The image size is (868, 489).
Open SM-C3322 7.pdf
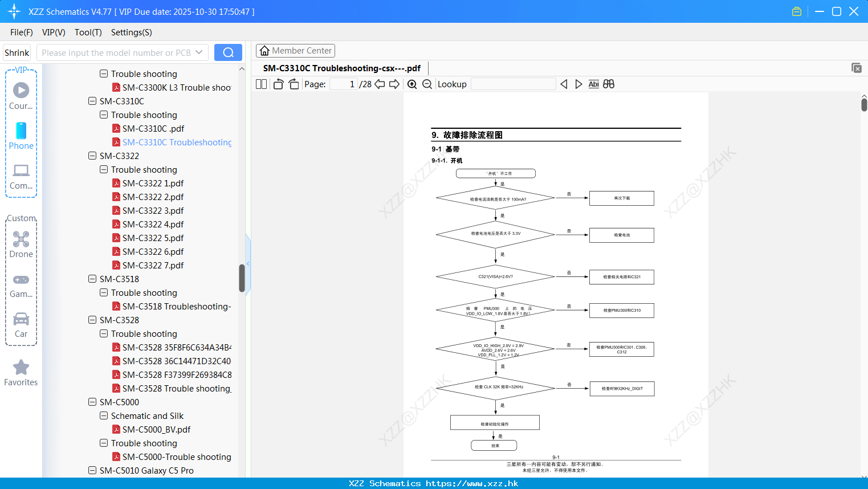[x=153, y=265]
